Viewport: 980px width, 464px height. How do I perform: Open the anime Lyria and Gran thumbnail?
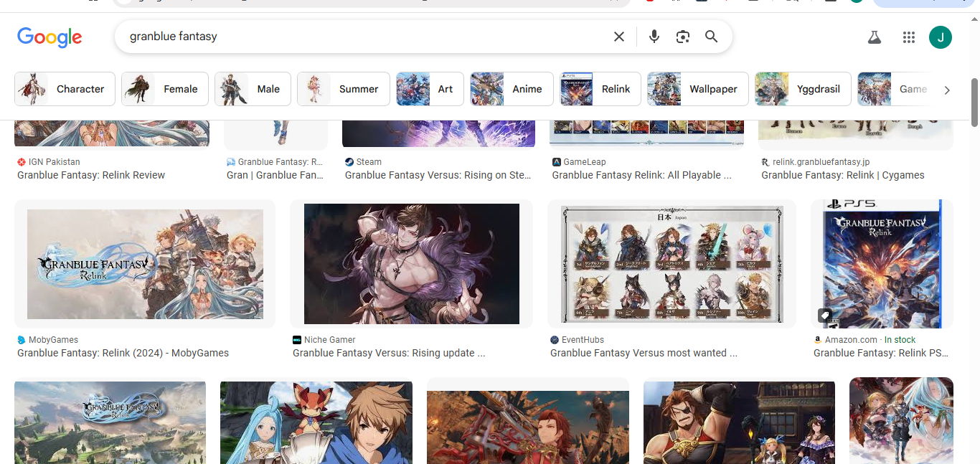pos(316,422)
